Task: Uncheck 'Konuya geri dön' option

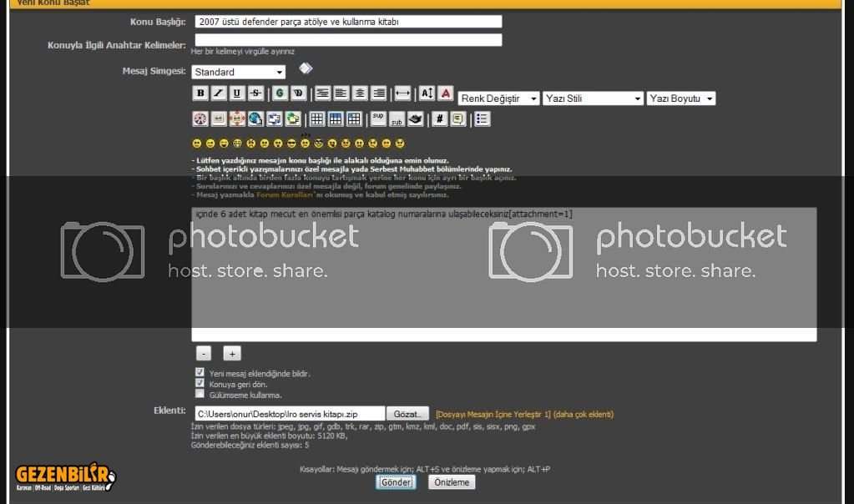Action: 200,383
